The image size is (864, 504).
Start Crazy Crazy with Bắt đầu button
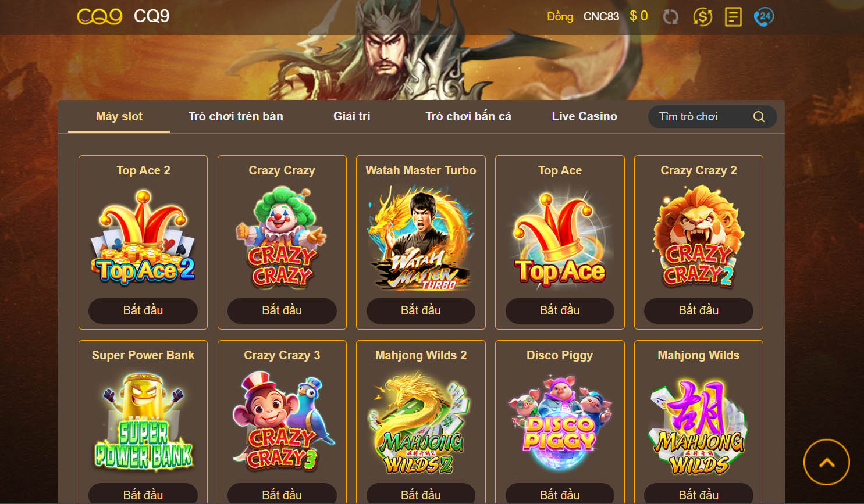pos(282,310)
